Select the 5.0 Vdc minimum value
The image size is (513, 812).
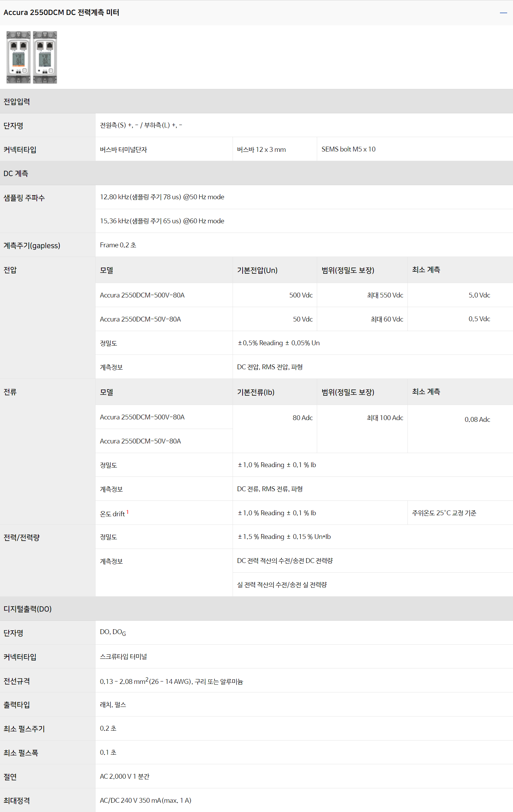point(479,295)
